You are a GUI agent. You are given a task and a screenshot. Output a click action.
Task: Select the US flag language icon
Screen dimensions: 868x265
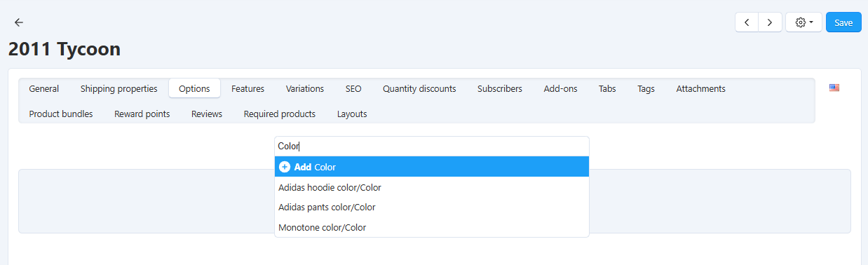click(834, 88)
